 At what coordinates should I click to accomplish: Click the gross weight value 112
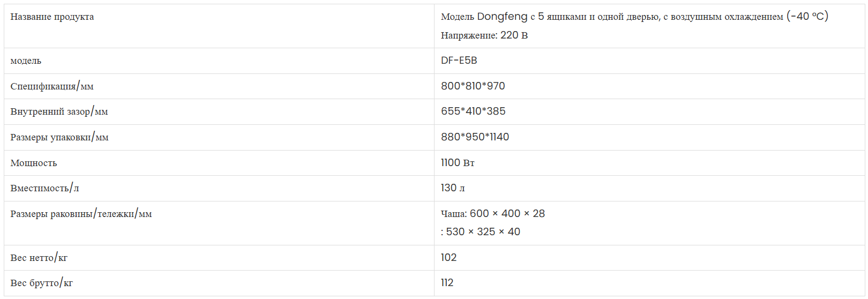[447, 283]
